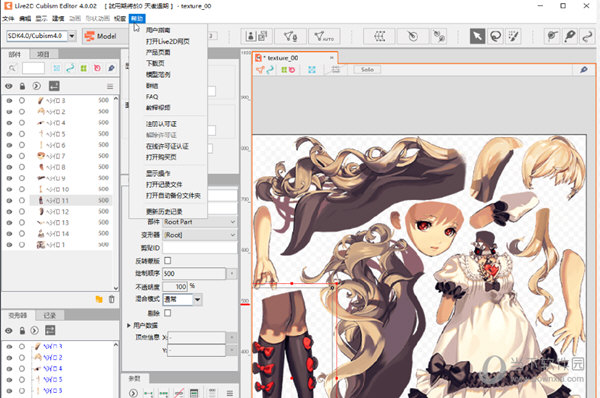Toggle visibility of layer ending in 14
600x398 pixels.
pos(9,233)
